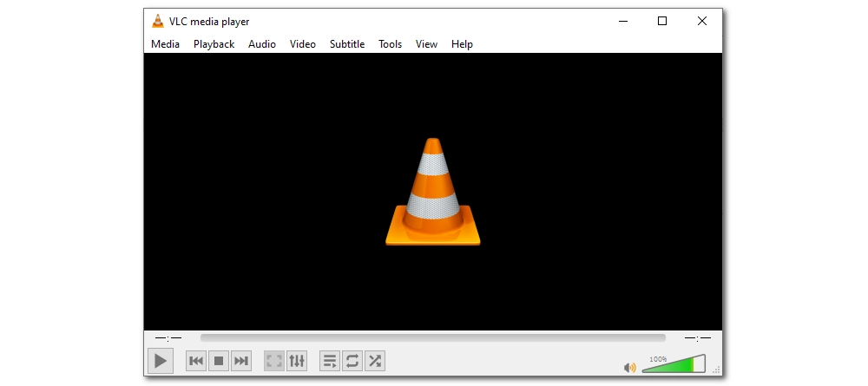This screenshot has height=386, width=868.
Task: Open the Media menu
Action: tap(165, 44)
